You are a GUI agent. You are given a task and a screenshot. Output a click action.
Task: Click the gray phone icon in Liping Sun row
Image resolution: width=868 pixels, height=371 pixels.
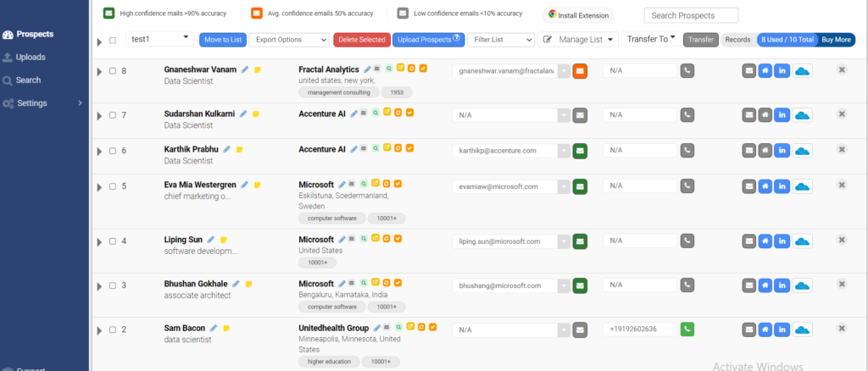coord(687,241)
